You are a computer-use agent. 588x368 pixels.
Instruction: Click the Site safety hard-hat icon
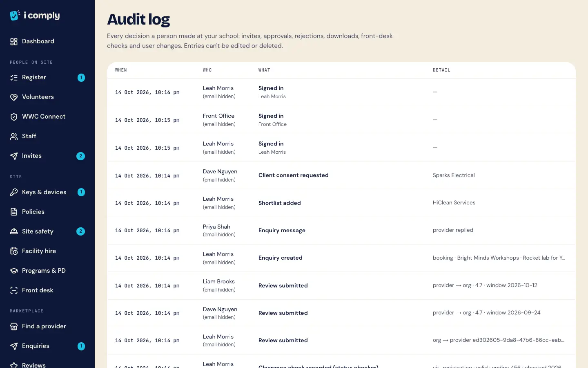[x=14, y=231]
